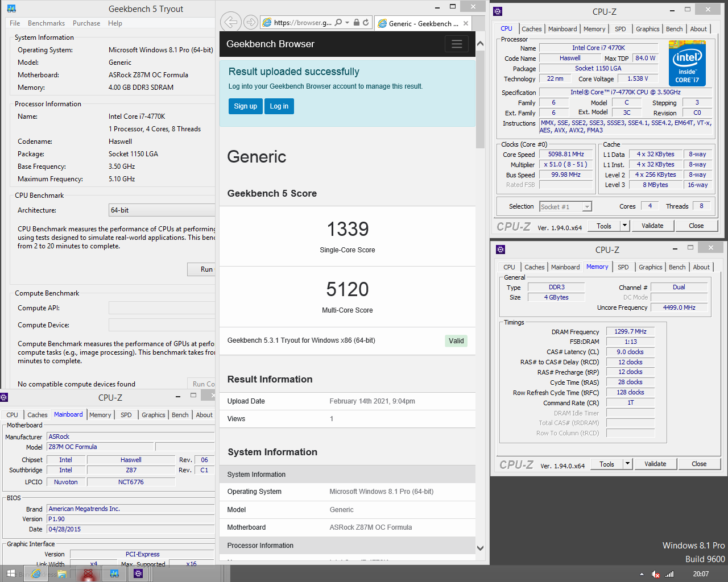The image size is (728, 582).
Task: Click Validate in top CPU-Z window
Action: tap(652, 226)
